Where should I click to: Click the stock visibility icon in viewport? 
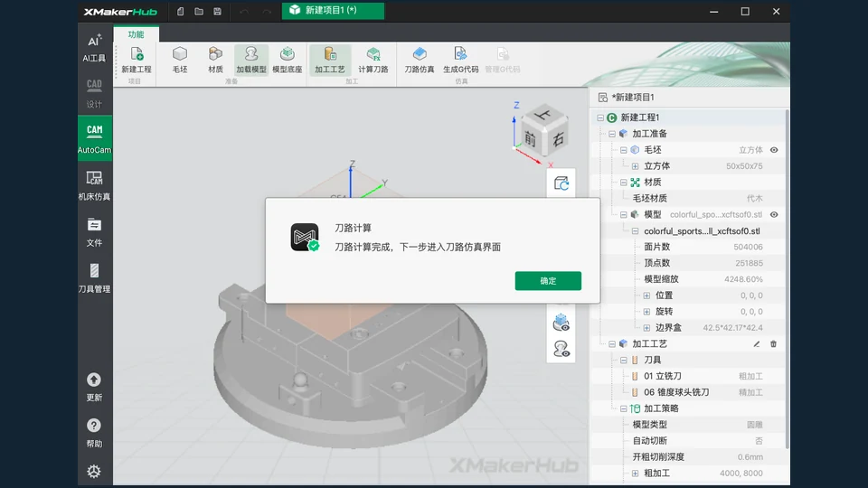pyautogui.click(x=561, y=323)
